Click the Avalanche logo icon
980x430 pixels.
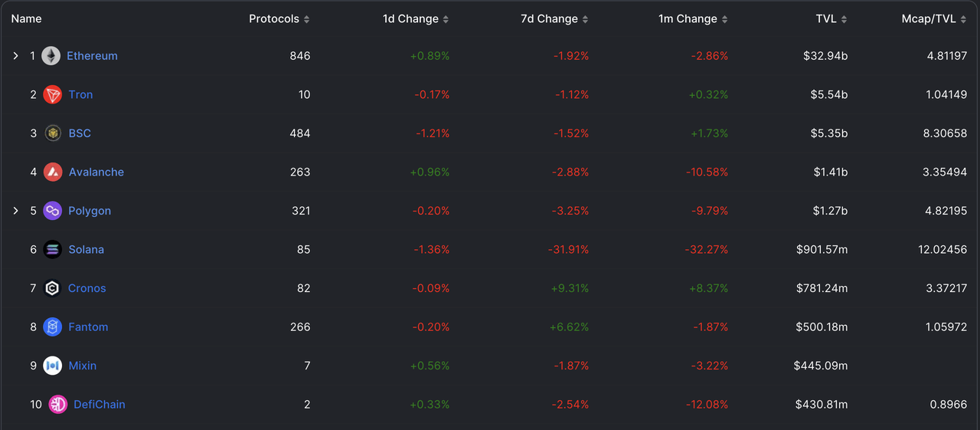pos(52,172)
